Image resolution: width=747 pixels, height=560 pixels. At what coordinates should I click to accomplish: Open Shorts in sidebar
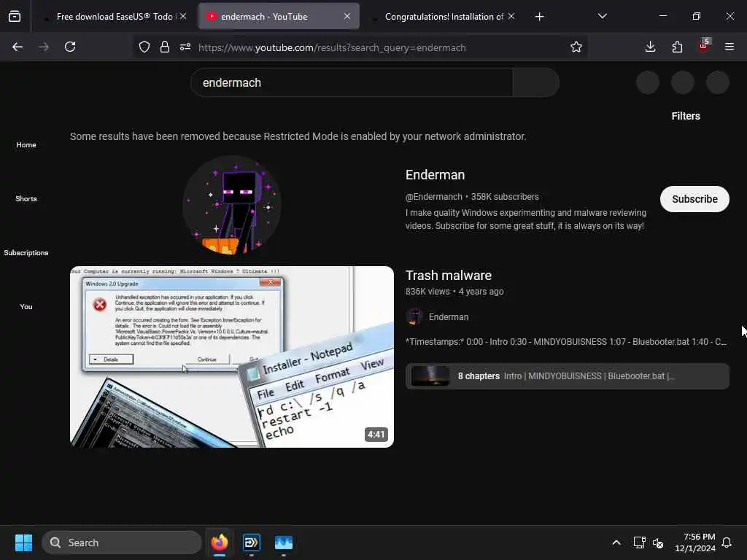(26, 198)
